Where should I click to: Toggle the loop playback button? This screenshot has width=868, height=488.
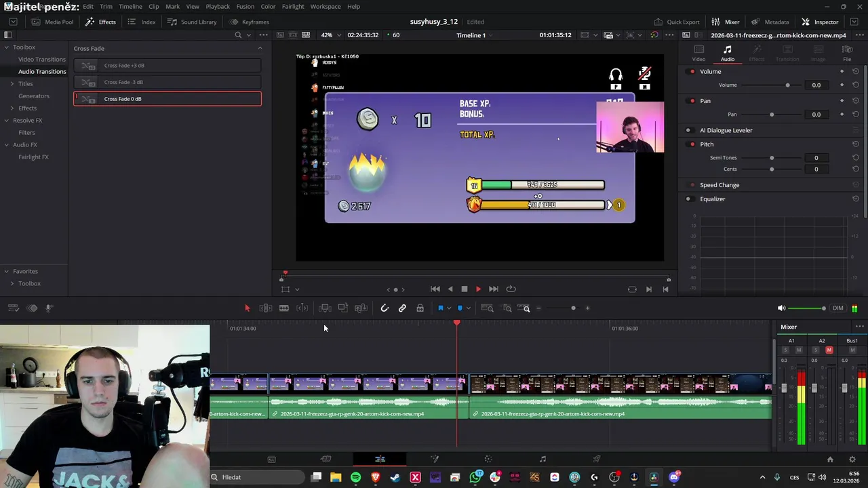pos(511,289)
